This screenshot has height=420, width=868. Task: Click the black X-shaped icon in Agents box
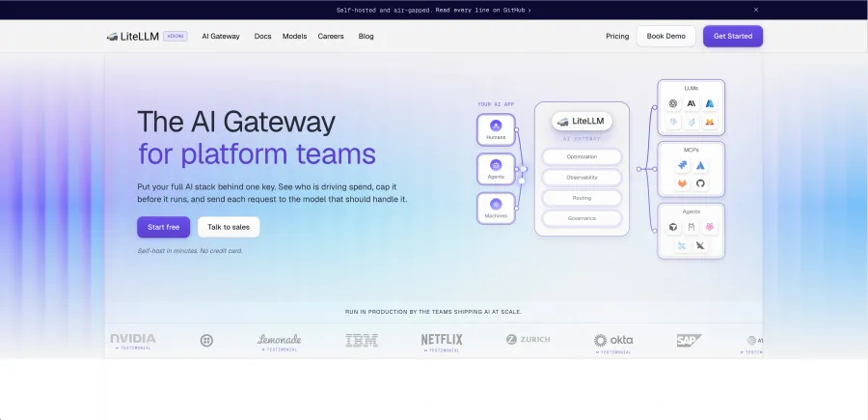701,245
